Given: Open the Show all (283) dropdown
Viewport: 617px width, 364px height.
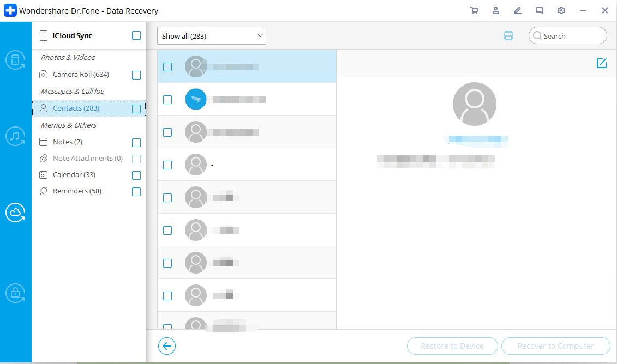Looking at the screenshot, I should pyautogui.click(x=211, y=36).
